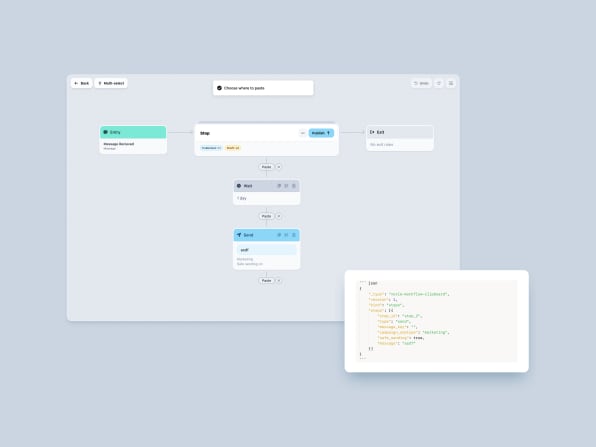Click the Marketing label in Send node
596x447 pixels.
click(245, 259)
